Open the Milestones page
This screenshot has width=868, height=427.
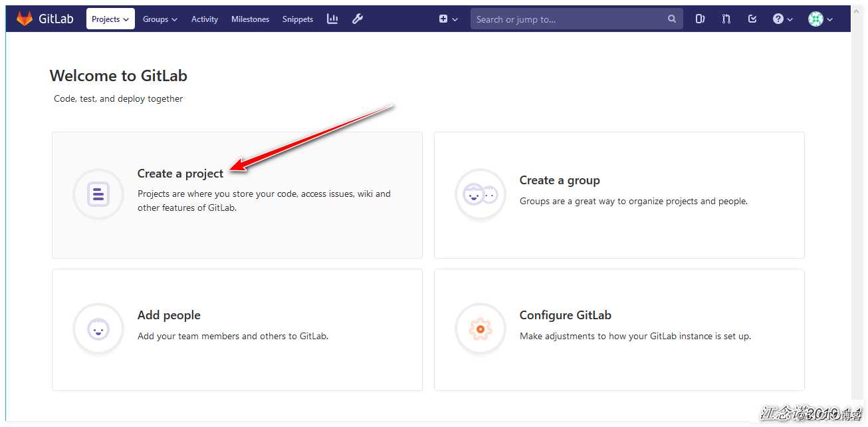(x=251, y=19)
